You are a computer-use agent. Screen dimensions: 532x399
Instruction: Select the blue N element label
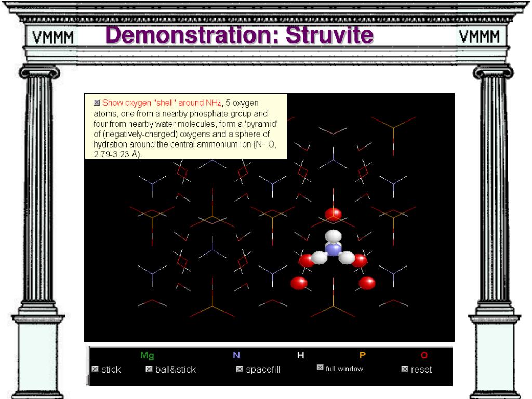click(x=236, y=355)
